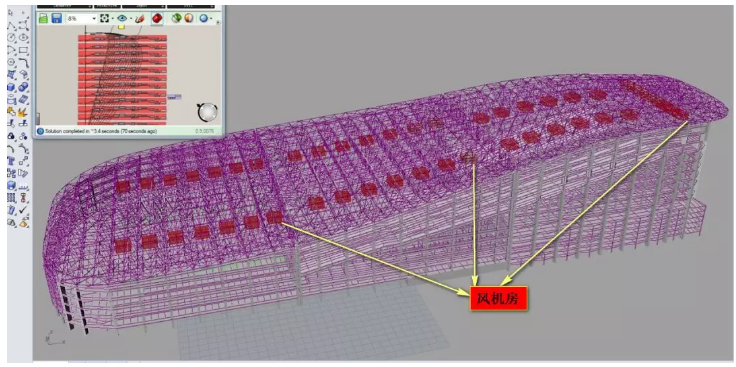Screen dimensions: 736x367
Task: Click the Grasshopper canvas compass widget
Action: tap(207, 113)
